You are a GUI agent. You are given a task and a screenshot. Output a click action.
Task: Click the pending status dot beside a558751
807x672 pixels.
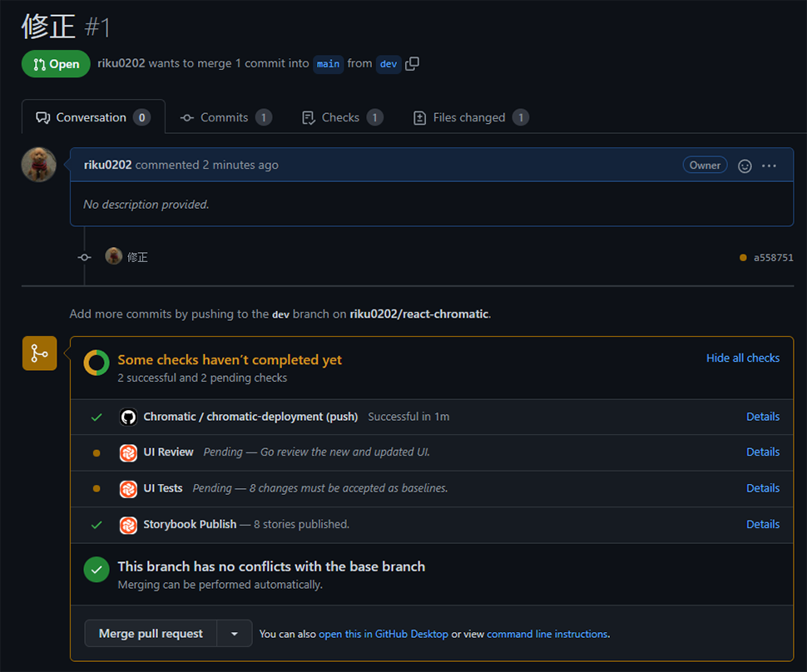pyautogui.click(x=743, y=258)
